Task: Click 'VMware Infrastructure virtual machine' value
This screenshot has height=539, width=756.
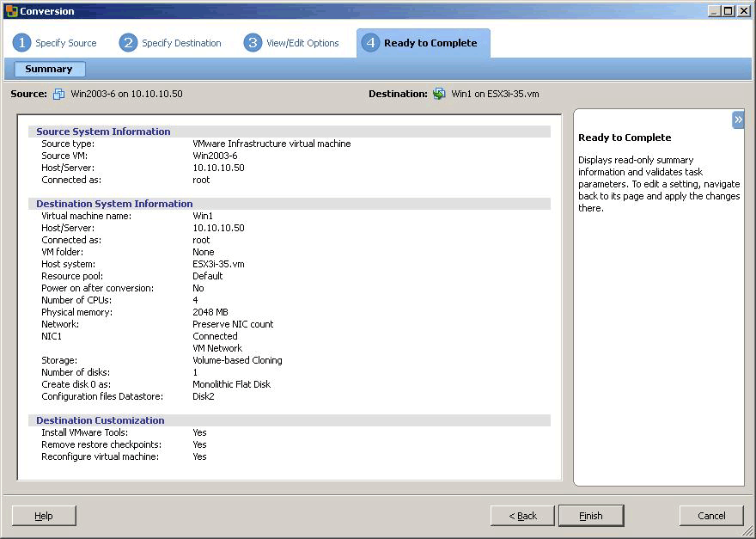Action: point(271,144)
